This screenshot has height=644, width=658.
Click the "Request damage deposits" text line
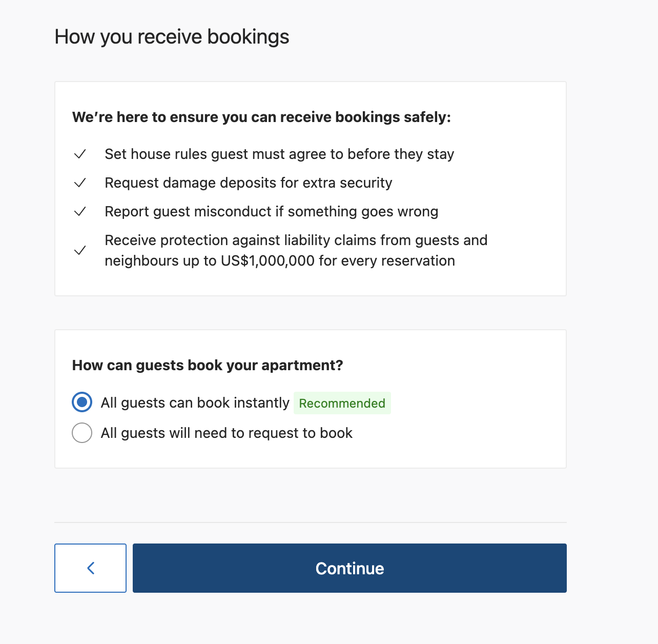pos(249,183)
